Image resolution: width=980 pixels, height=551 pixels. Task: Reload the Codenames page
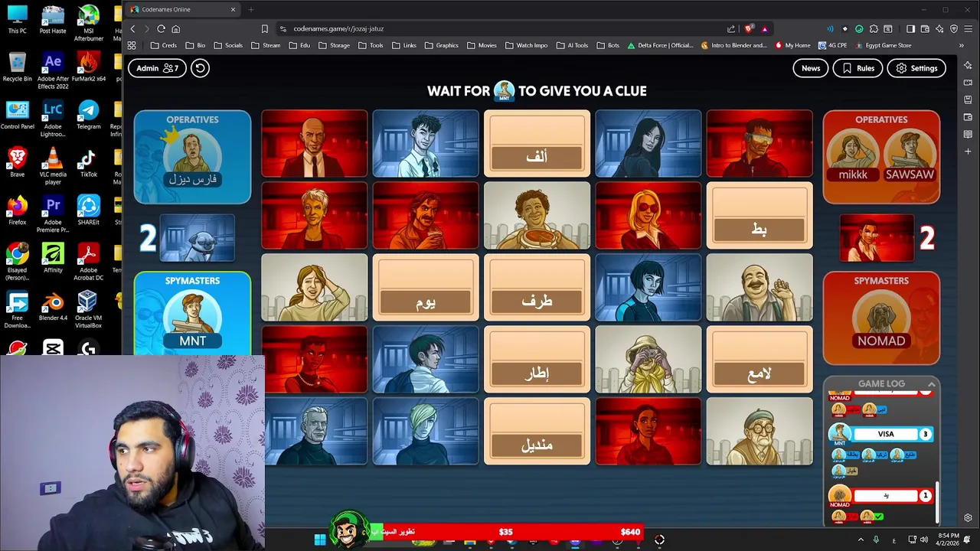(x=161, y=29)
